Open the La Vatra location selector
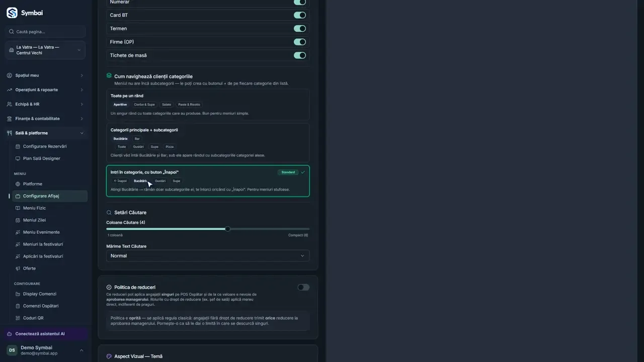Screen dimensions: 644x362 [x=45, y=50]
